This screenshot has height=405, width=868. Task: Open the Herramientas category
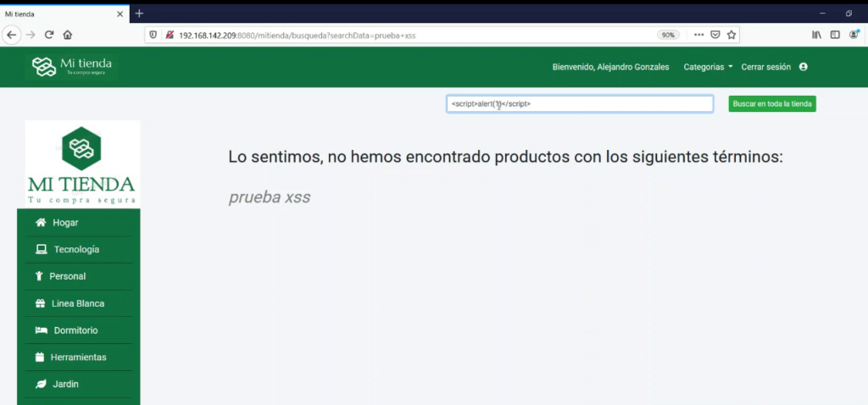tap(78, 357)
